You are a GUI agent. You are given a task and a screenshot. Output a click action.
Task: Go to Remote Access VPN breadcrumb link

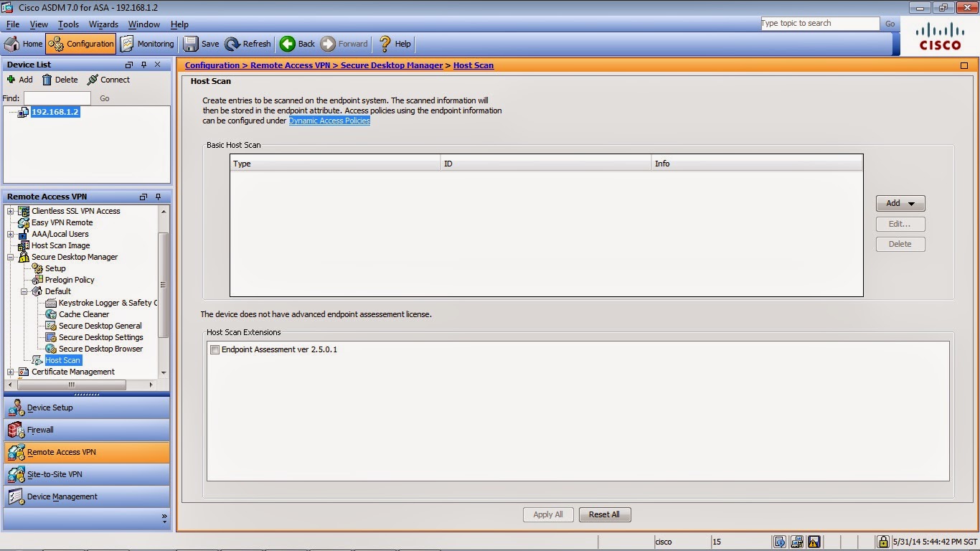point(291,65)
